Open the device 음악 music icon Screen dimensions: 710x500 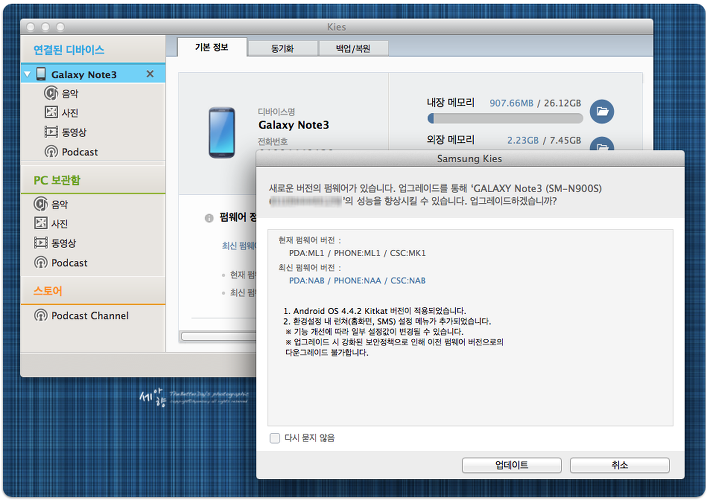tap(51, 93)
